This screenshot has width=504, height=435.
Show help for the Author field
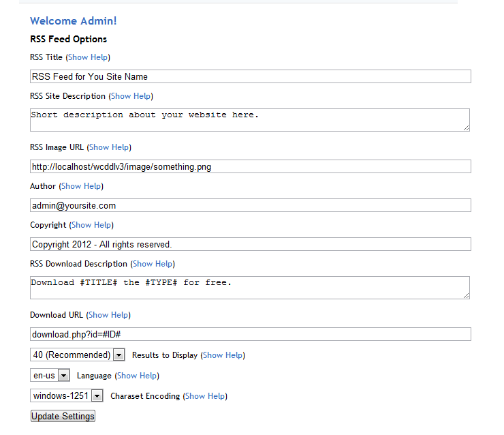[81, 186]
